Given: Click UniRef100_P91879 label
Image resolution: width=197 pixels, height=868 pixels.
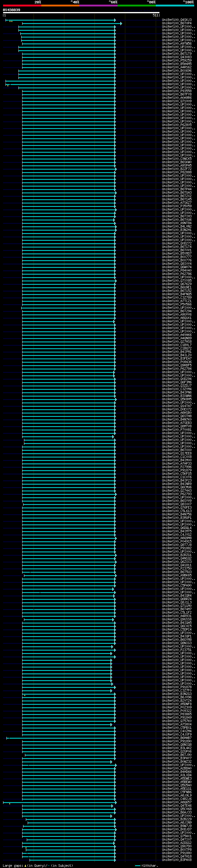Looking at the screenshot, I should [x=177, y=470].
